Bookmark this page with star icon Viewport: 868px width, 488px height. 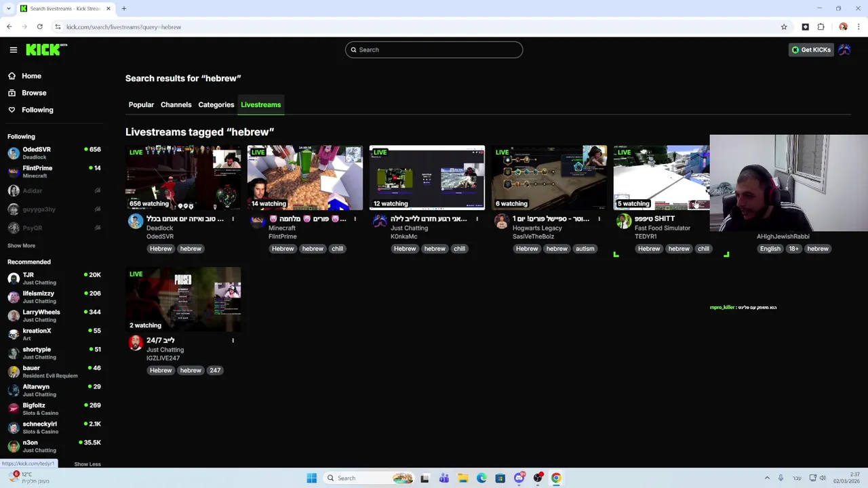784,26
